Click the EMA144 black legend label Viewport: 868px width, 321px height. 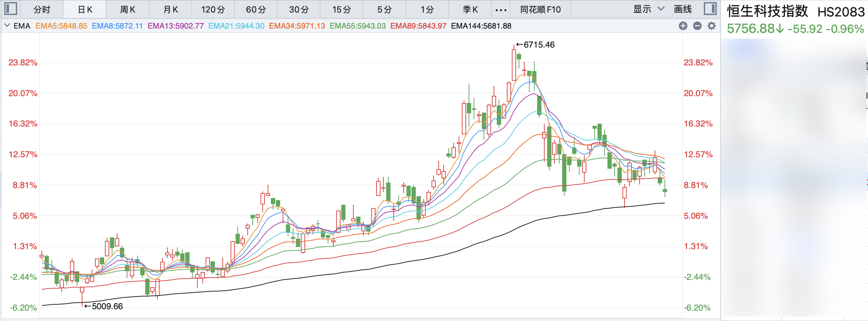(x=481, y=26)
